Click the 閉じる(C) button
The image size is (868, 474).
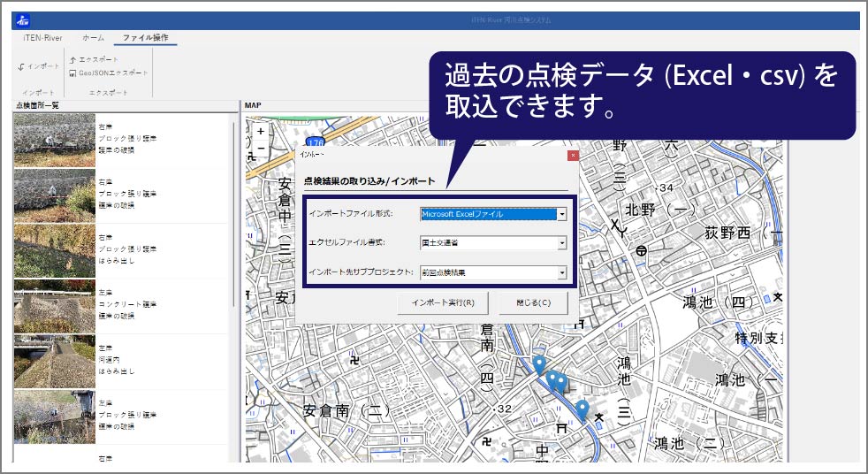coord(533,303)
